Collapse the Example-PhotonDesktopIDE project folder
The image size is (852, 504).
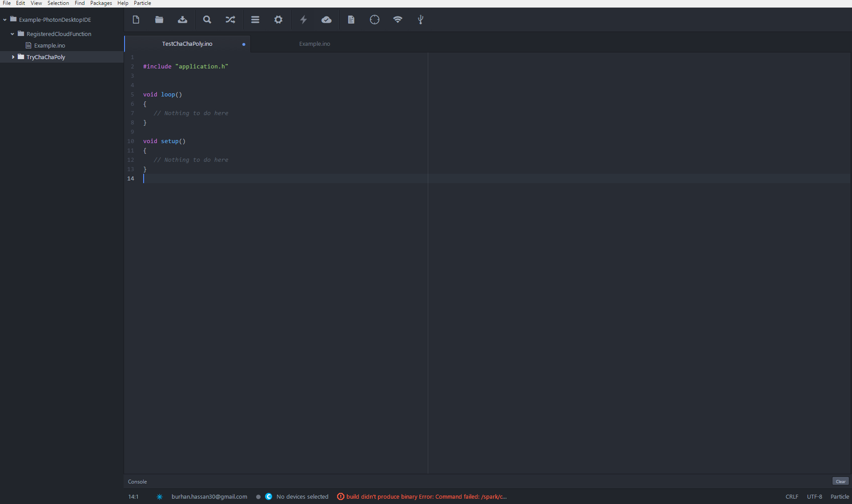(5, 20)
